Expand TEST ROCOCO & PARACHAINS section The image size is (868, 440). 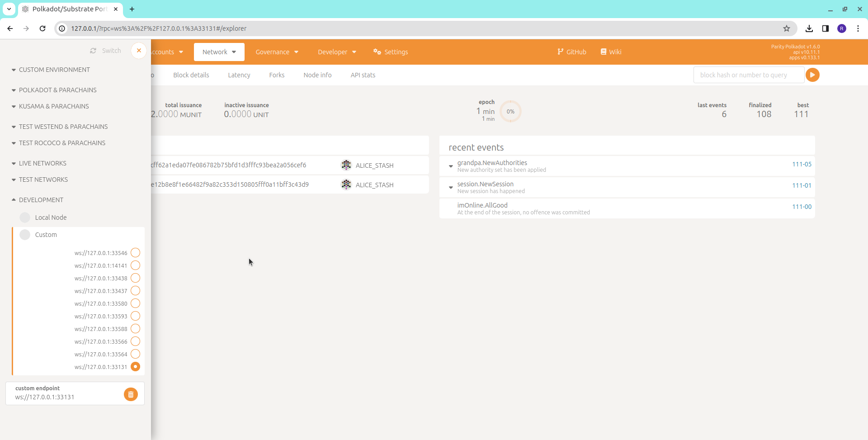[x=58, y=143]
